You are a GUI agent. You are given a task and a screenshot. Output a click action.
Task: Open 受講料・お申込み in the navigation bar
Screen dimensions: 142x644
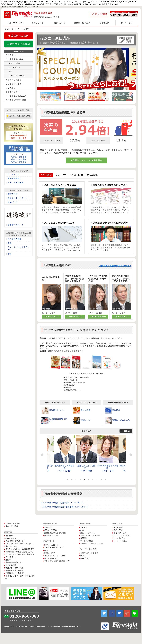pos(82,23)
